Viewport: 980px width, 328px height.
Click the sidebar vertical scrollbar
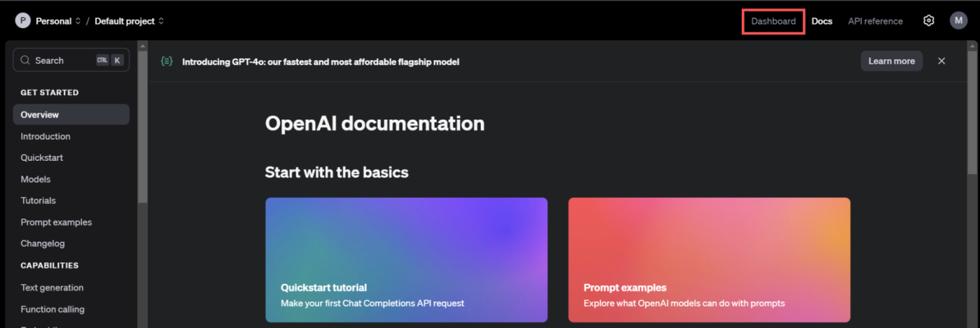pyautogui.click(x=143, y=126)
